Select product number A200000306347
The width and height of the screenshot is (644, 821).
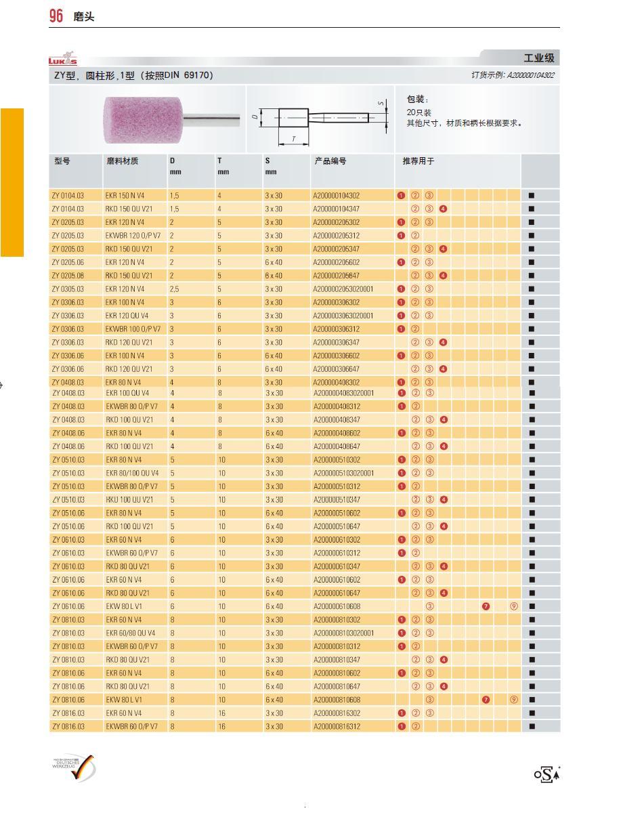click(x=337, y=343)
